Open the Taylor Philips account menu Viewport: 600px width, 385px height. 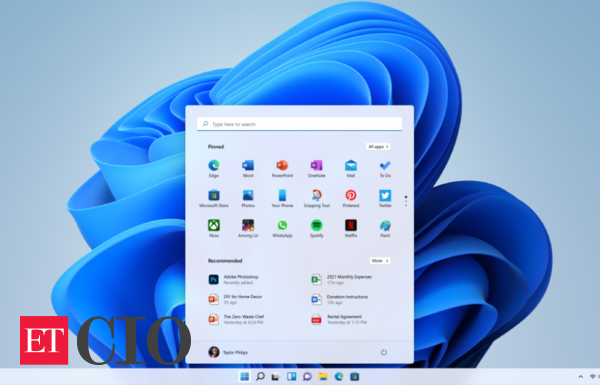[228, 352]
